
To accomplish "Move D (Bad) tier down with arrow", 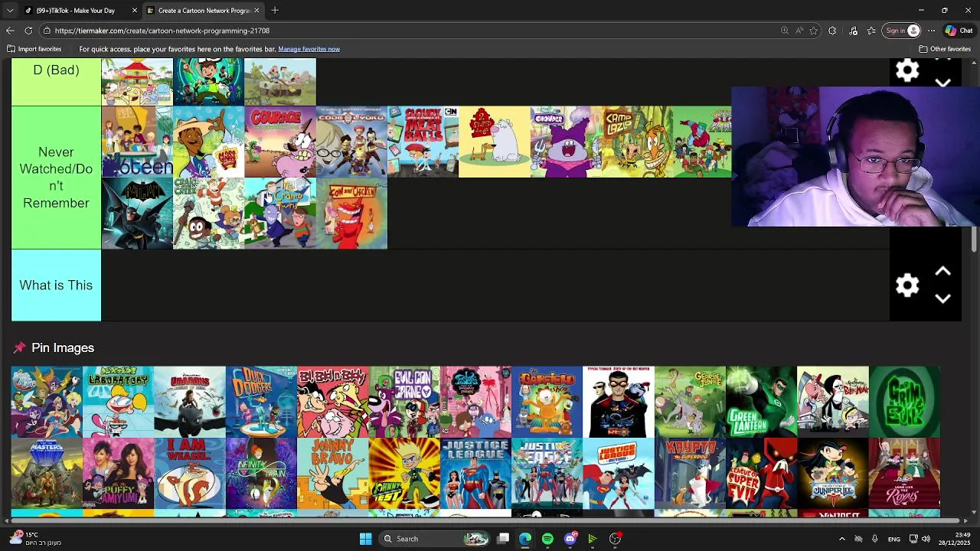I will pyautogui.click(x=943, y=82).
